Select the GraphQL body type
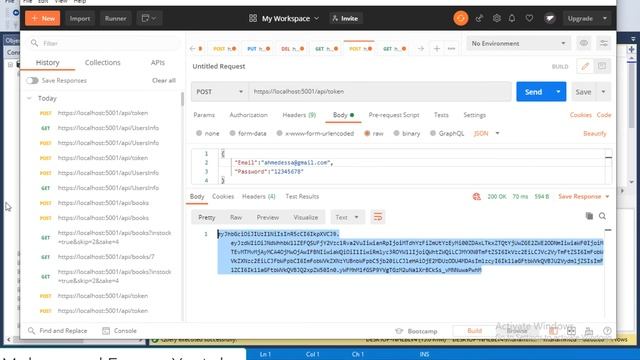 point(447,133)
